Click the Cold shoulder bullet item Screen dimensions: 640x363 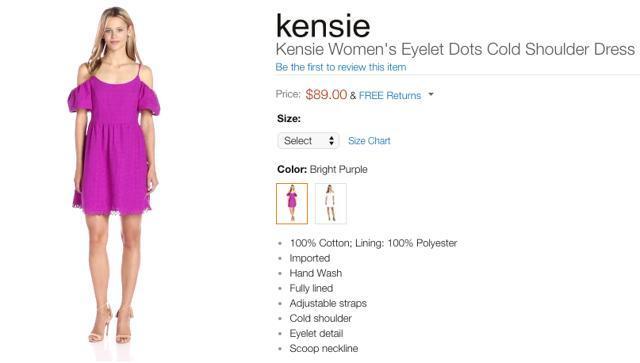320,318
